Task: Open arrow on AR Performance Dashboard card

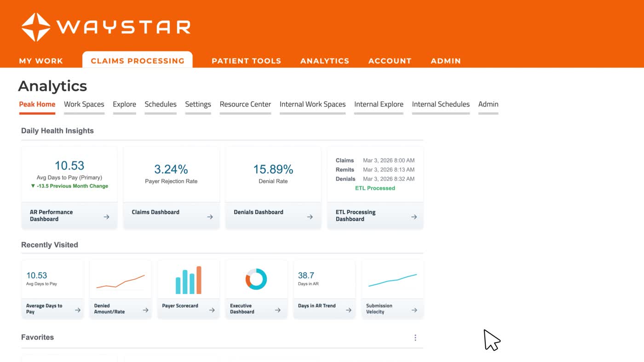Action: tap(106, 217)
